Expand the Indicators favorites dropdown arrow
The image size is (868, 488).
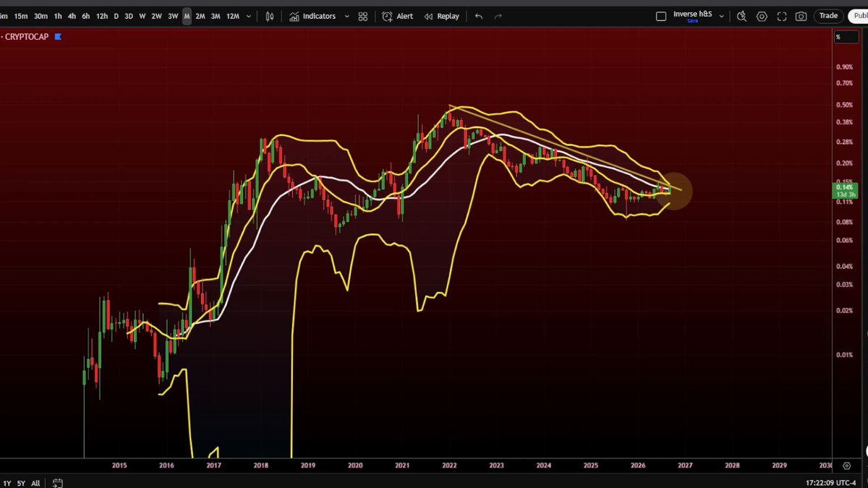pos(346,16)
